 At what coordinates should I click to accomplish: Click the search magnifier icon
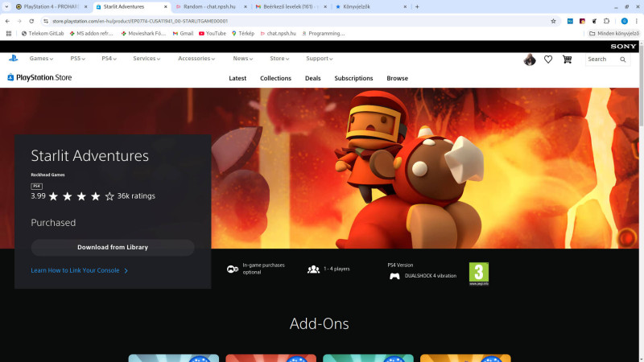click(622, 60)
